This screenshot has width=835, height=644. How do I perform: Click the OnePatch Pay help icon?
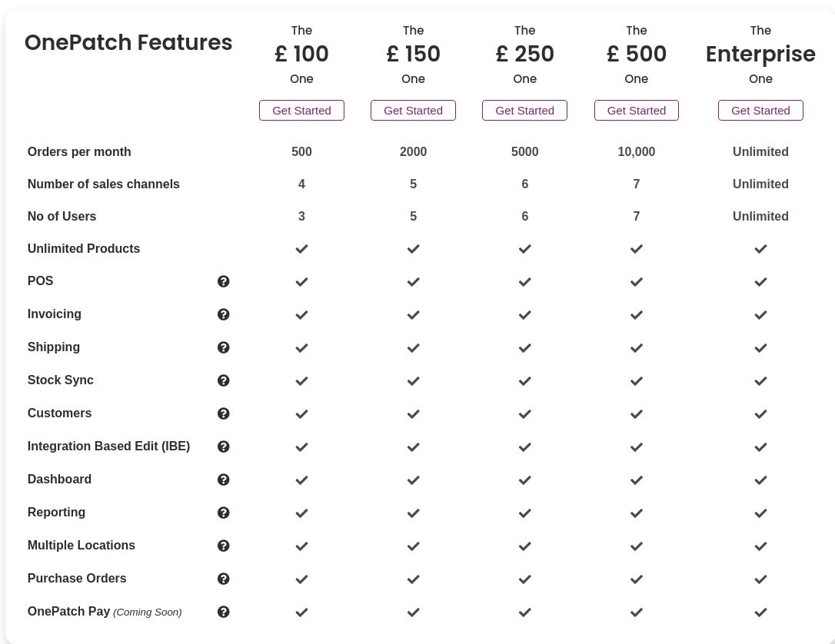point(223,612)
